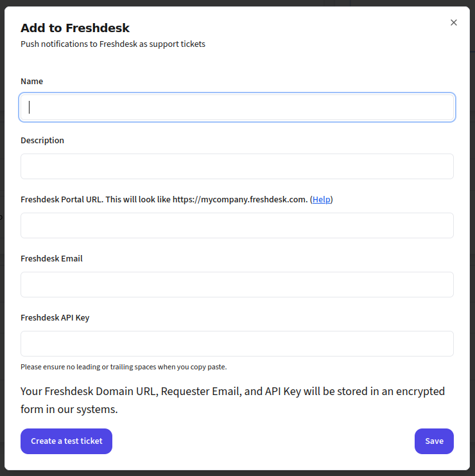Click the Freshdesk Email label
Viewport: 475px width, 476px height.
coord(51,259)
